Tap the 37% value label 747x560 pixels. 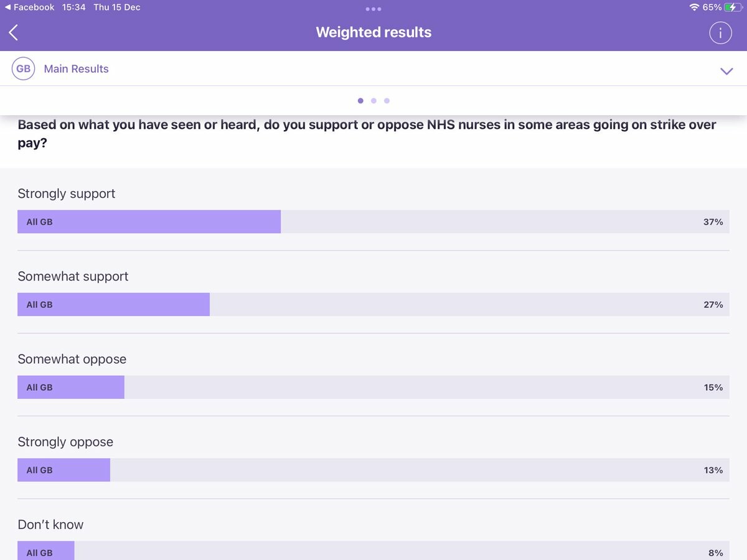tap(713, 222)
